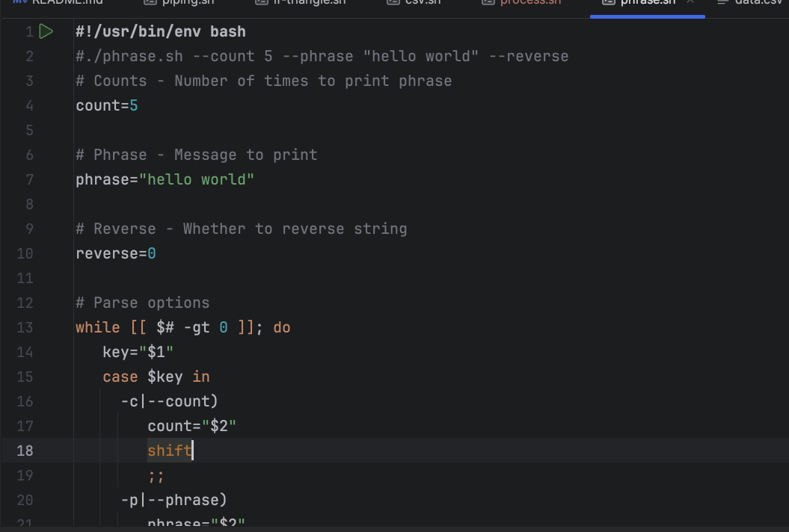The width and height of the screenshot is (789, 532).
Task: Place cursor on reverse=0 assignment
Action: tap(116, 253)
